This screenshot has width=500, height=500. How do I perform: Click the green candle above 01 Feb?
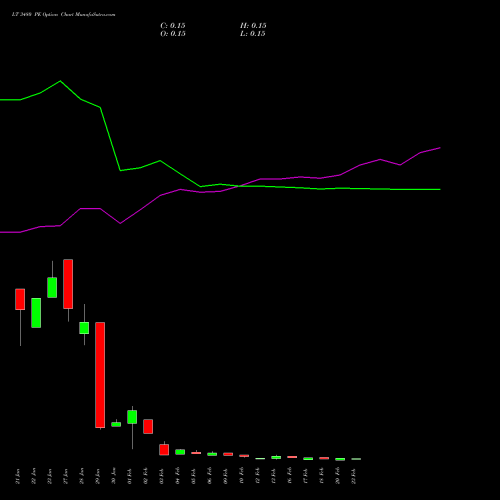point(132,417)
